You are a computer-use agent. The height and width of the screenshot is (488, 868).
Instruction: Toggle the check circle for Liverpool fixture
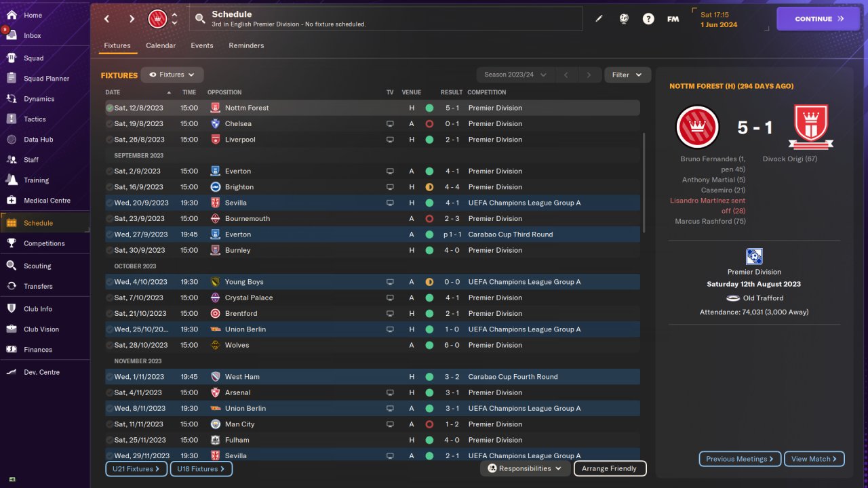pos(109,140)
